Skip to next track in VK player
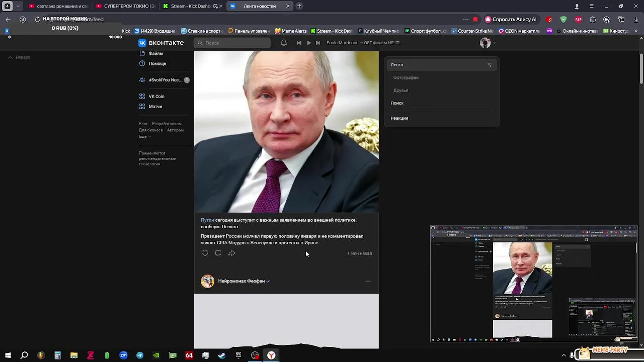644x362 pixels. [x=318, y=43]
